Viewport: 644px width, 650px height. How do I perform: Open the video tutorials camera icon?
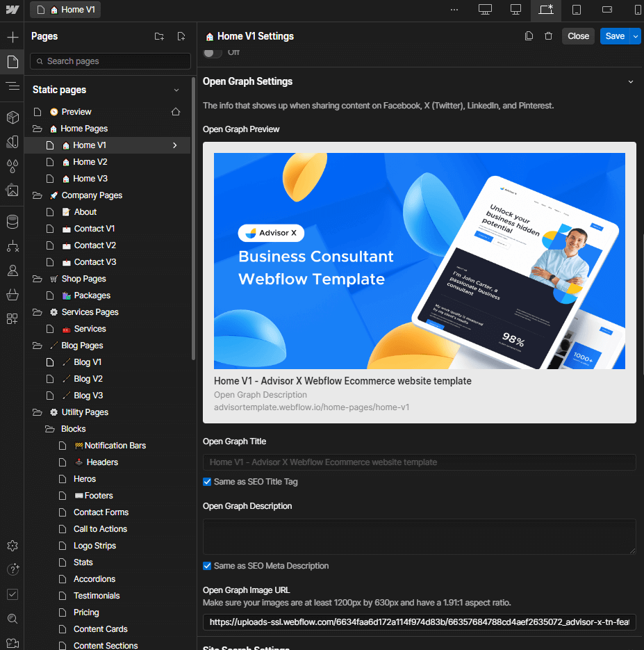coord(13,642)
